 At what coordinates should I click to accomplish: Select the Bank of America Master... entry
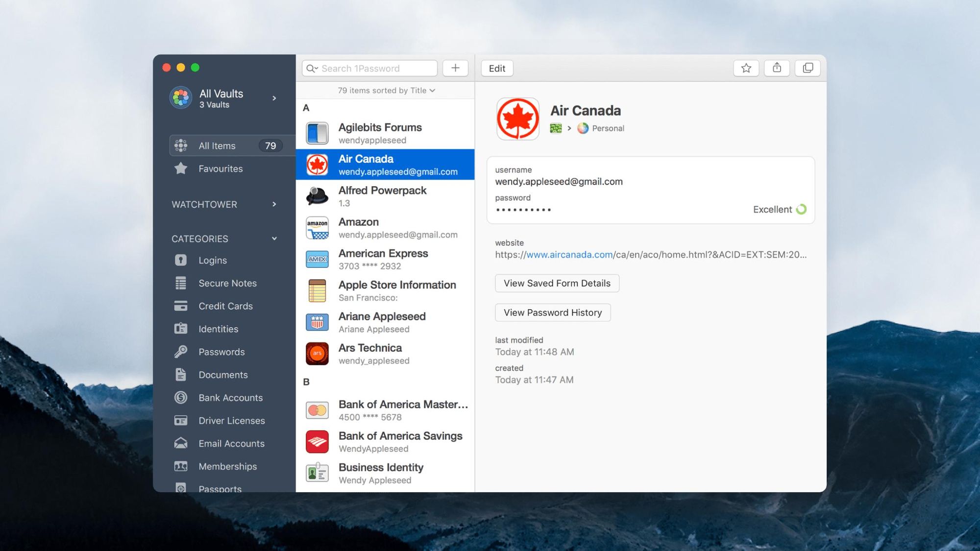point(385,410)
